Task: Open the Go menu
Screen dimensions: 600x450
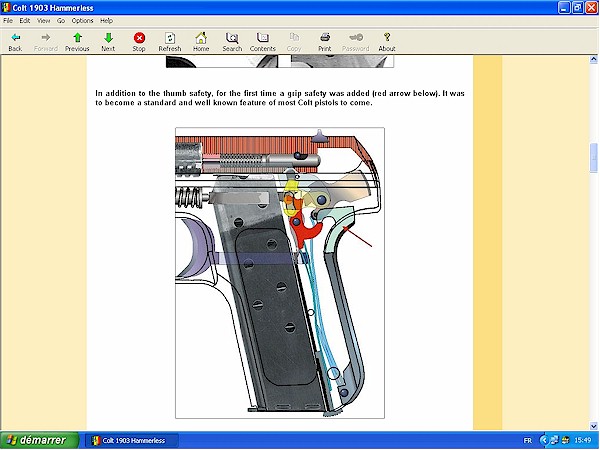Action: coord(61,21)
